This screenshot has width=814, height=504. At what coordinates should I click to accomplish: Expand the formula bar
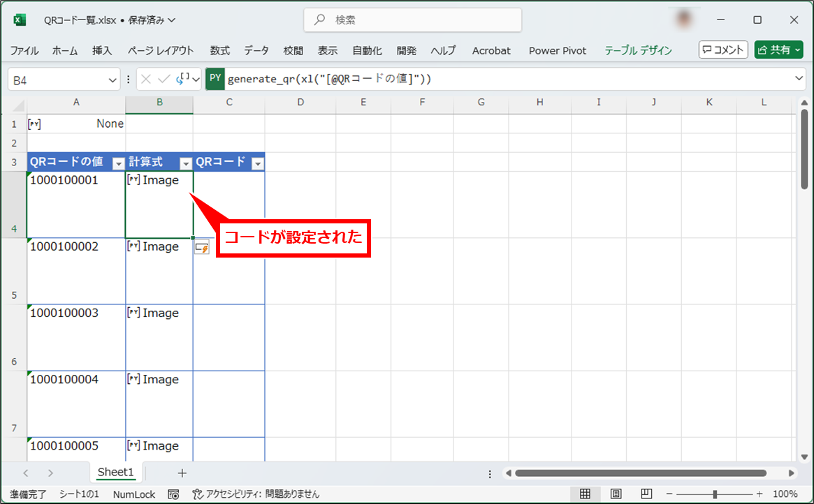coord(799,79)
